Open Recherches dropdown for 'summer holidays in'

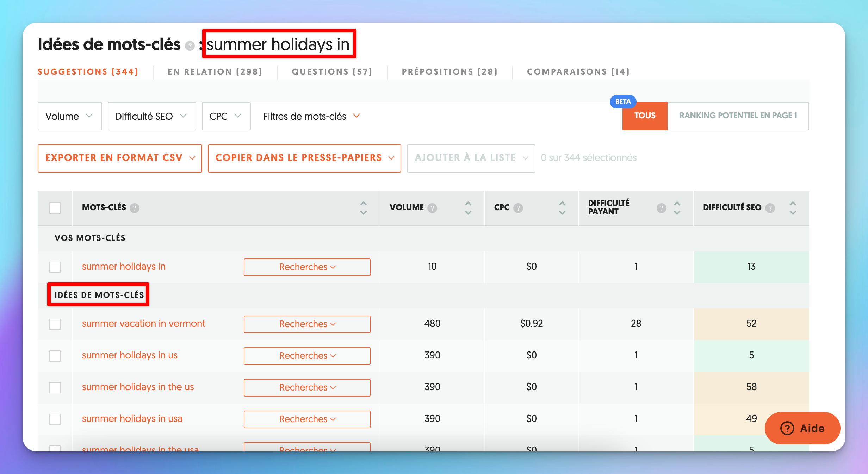pyautogui.click(x=307, y=267)
